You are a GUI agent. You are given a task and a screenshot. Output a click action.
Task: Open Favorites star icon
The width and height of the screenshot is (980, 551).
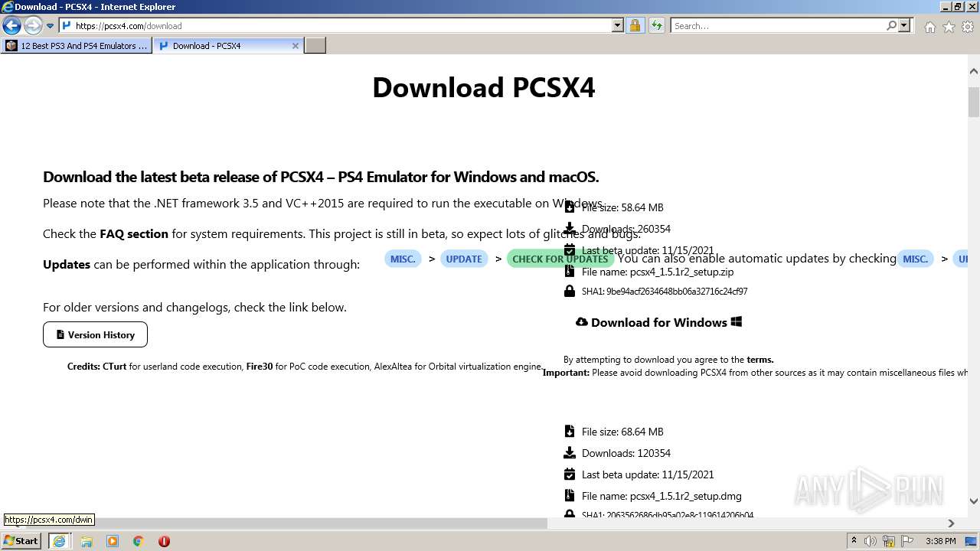(949, 27)
